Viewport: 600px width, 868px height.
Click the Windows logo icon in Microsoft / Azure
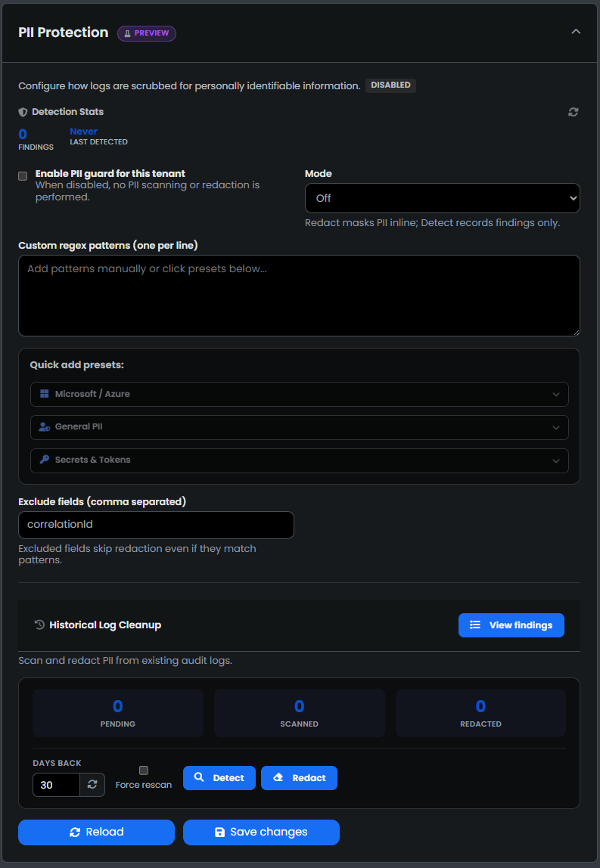point(45,394)
